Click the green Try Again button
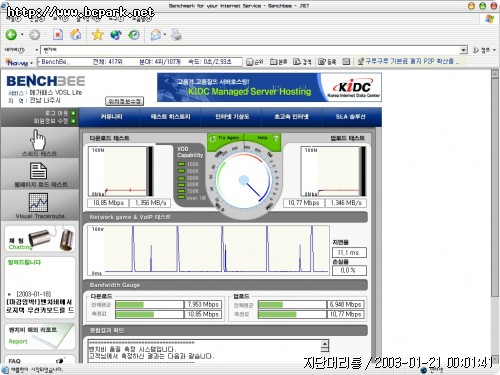Image resolution: width=500 pixels, height=375 pixels. tap(226, 138)
